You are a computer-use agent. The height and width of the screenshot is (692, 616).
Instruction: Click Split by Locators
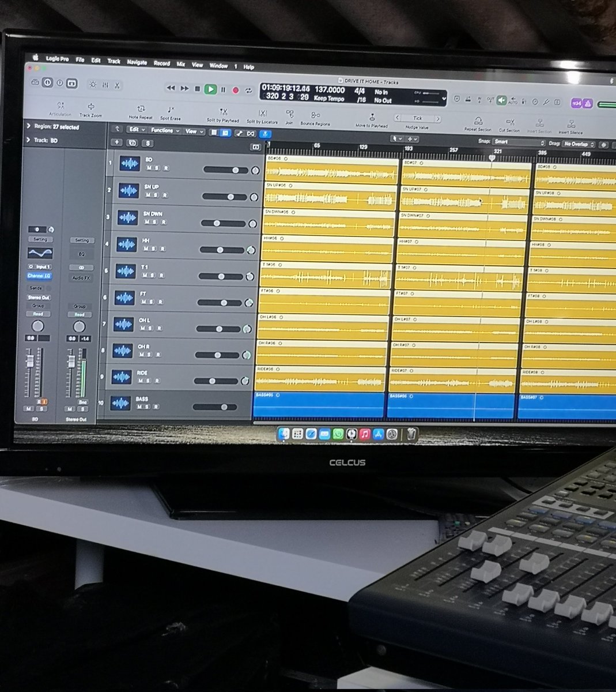tap(262, 116)
